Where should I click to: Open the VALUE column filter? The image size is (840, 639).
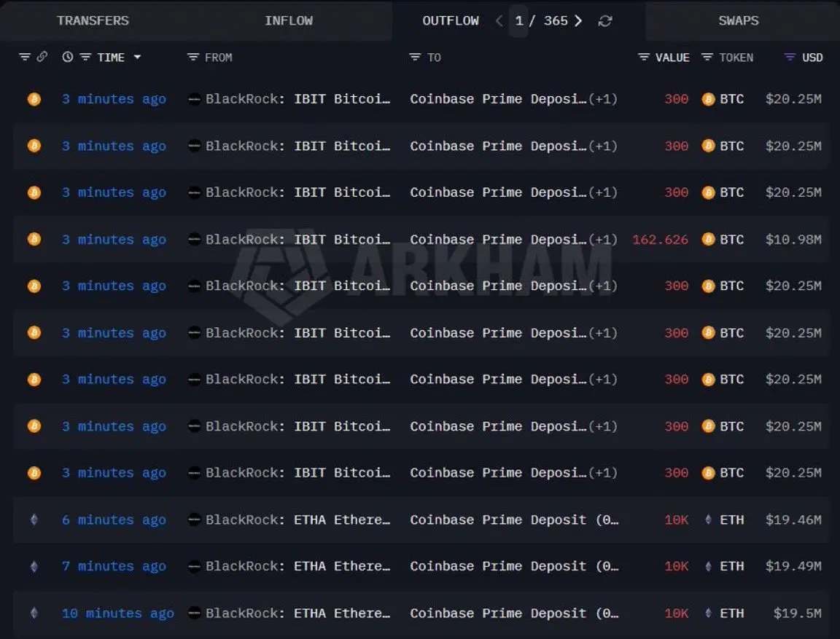[643, 58]
